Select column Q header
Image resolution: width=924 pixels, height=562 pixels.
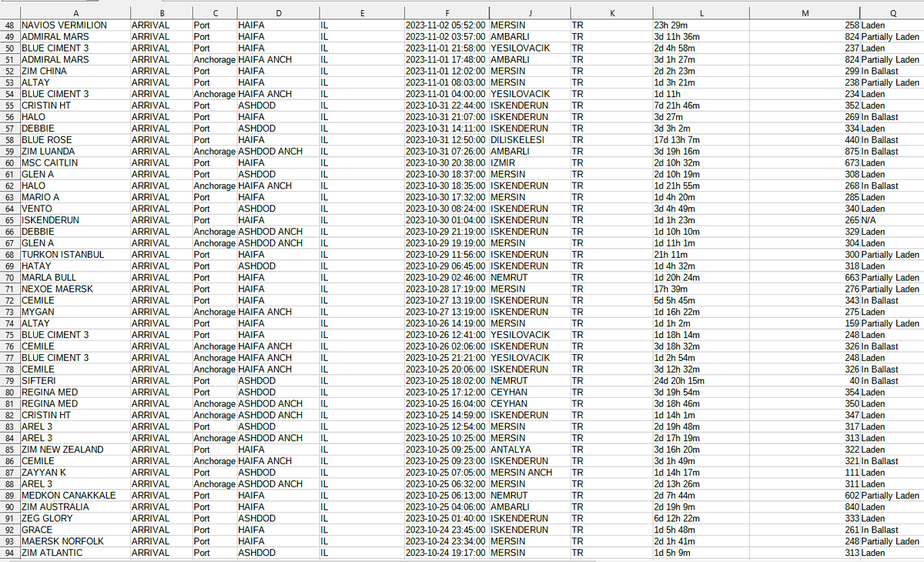[892, 13]
